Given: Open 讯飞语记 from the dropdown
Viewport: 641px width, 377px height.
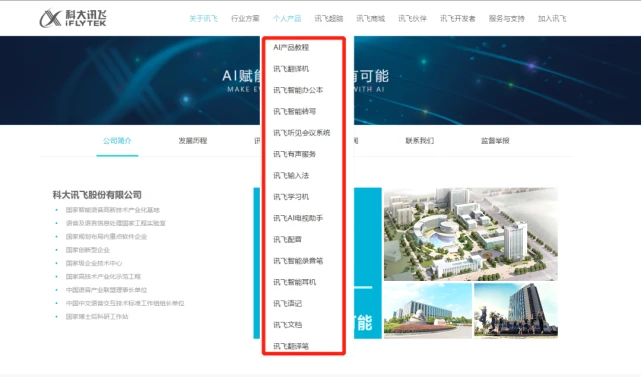Looking at the screenshot, I should click(287, 303).
